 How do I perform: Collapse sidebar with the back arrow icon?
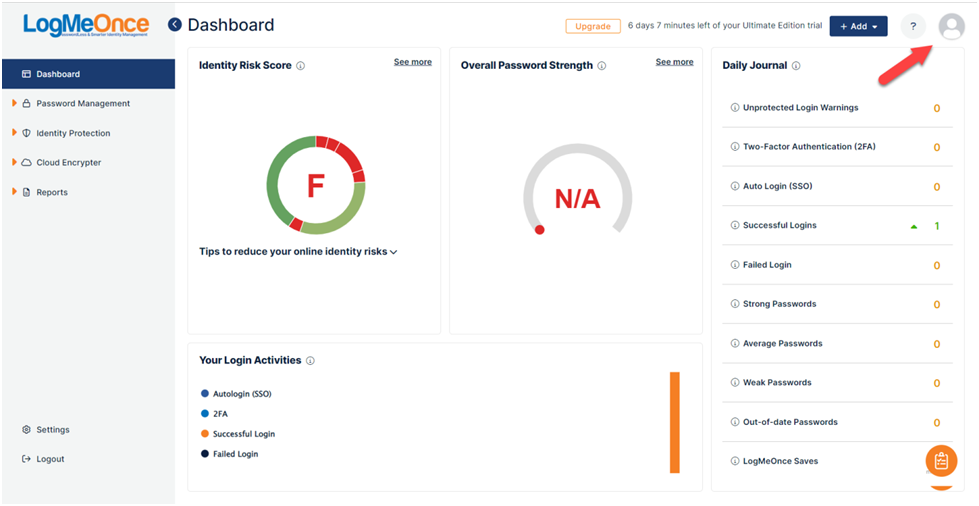pyautogui.click(x=175, y=24)
